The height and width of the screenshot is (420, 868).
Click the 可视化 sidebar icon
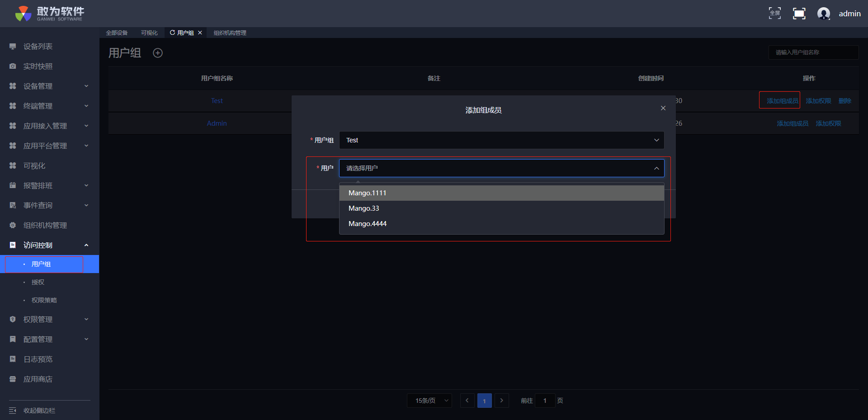(13, 166)
